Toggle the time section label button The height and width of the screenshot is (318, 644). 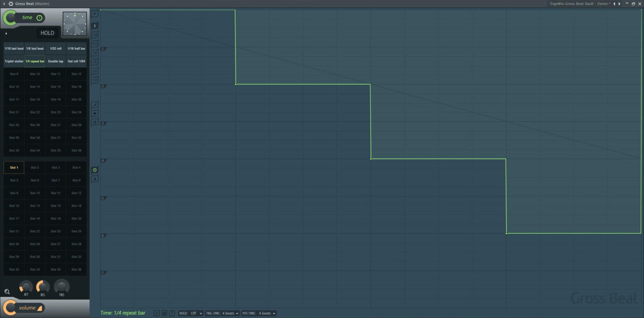point(27,18)
